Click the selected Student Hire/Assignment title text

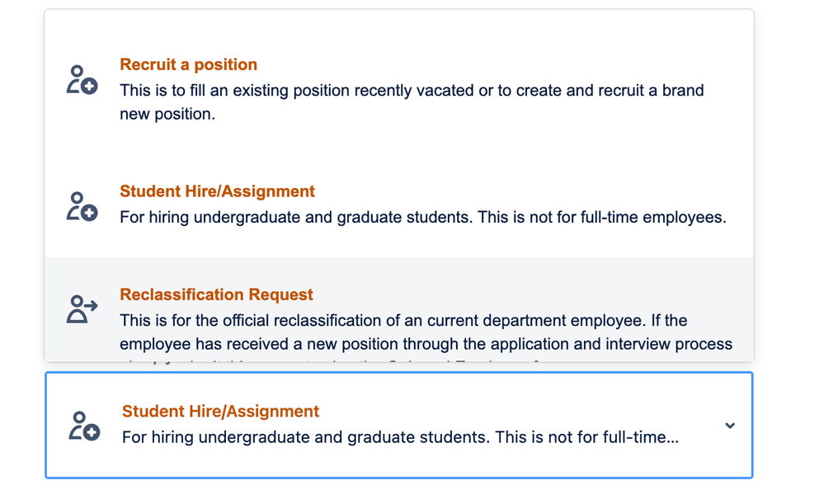[220, 411]
